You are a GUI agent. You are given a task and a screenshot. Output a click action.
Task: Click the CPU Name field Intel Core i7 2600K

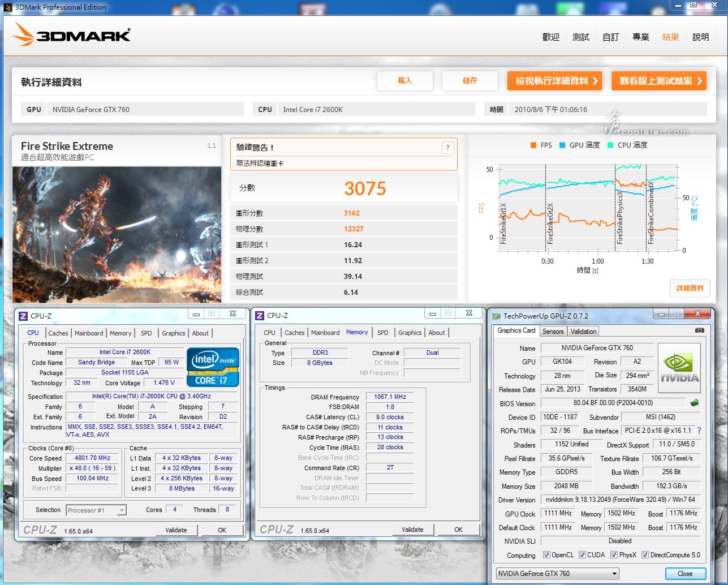pos(125,352)
